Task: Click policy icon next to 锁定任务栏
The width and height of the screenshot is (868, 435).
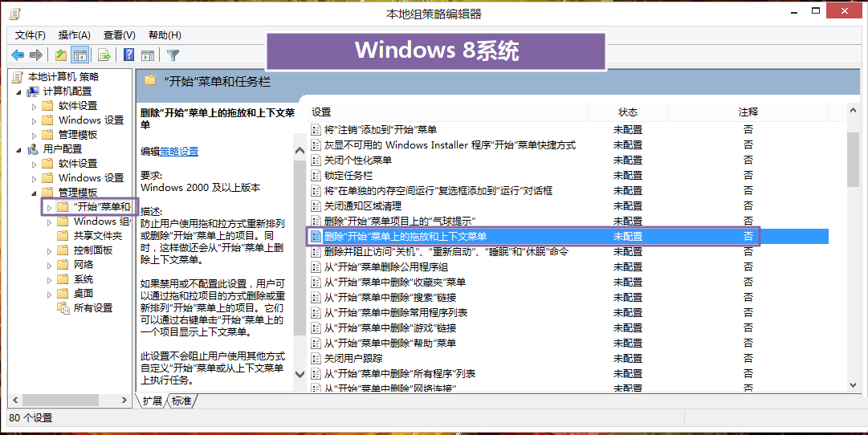Action: (316, 176)
